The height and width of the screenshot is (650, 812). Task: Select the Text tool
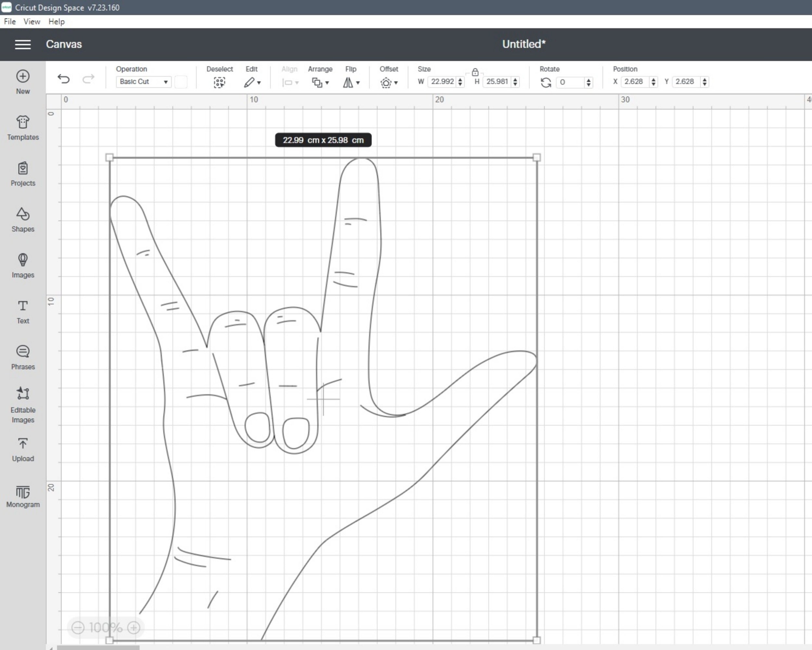(23, 311)
